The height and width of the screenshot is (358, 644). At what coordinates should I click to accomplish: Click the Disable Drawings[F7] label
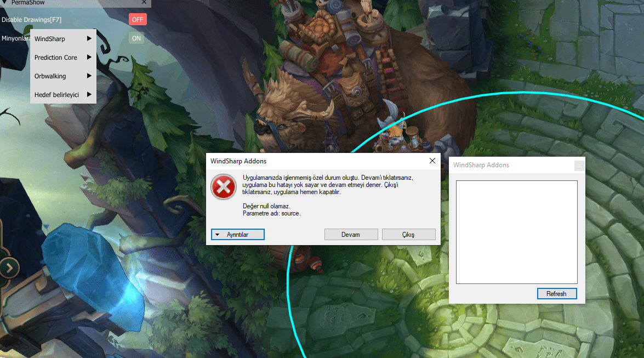click(32, 20)
